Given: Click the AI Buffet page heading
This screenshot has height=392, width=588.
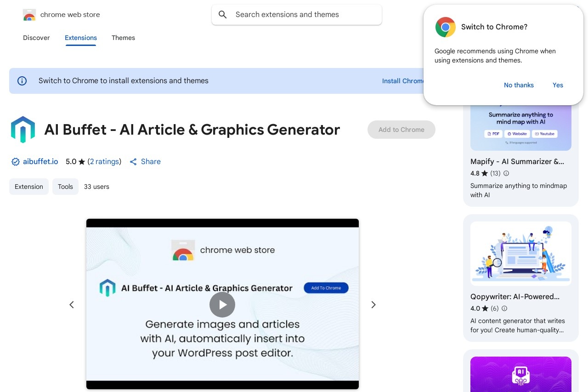Looking at the screenshot, I should click(192, 130).
